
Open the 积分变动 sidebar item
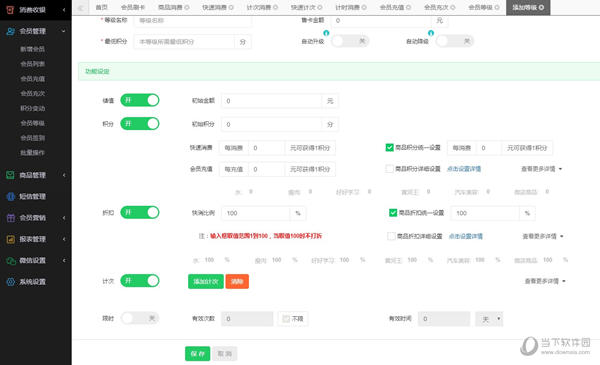coord(33,108)
